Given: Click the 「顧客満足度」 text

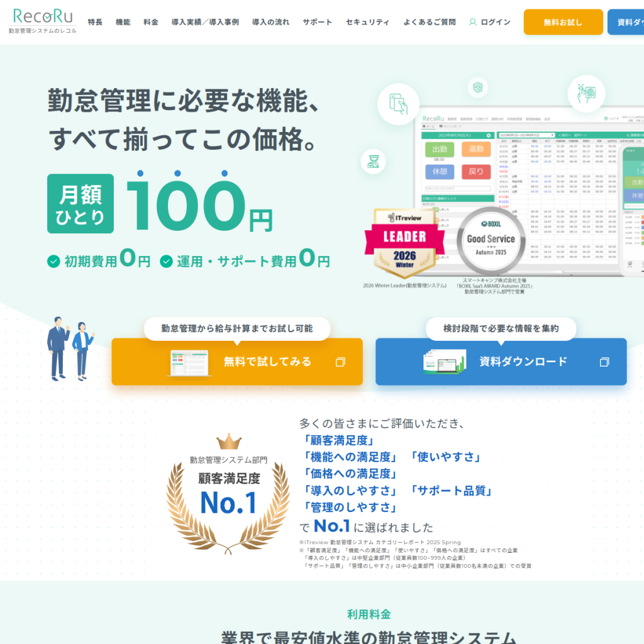Looking at the screenshot, I should click(x=338, y=440).
